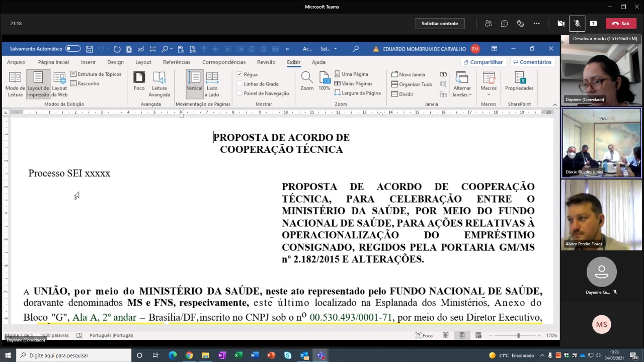The image size is (644, 362).
Task: Click the zoom out minus button
Action: [x=490, y=335]
